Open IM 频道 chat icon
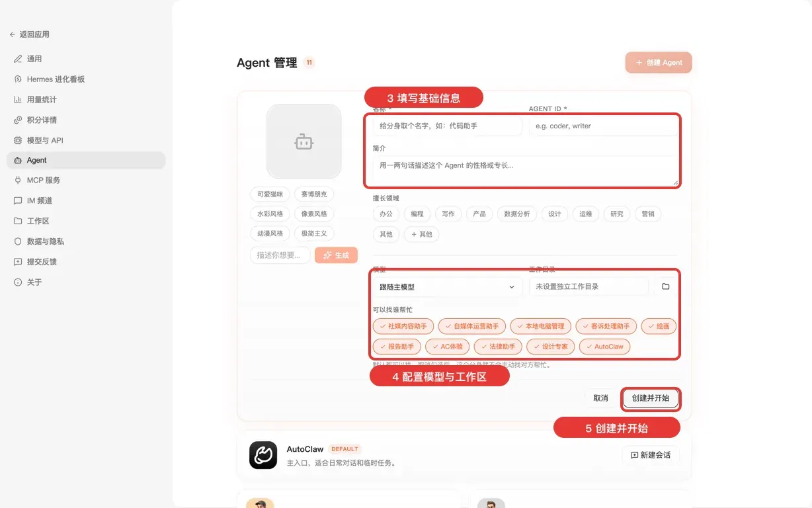812x508 pixels. [x=18, y=200]
